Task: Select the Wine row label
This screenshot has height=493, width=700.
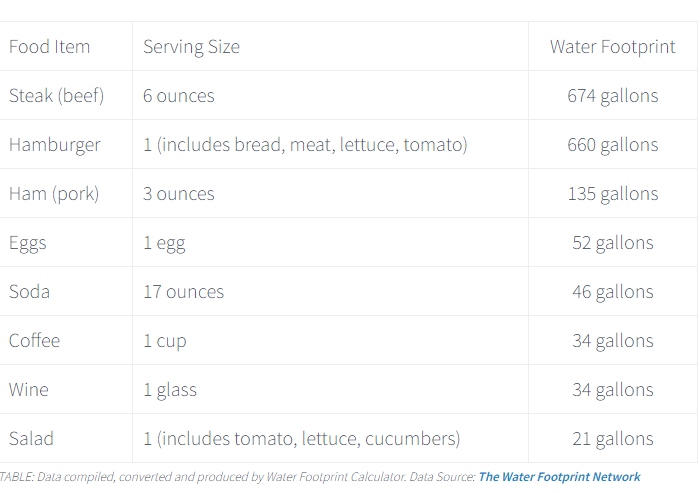Action: pos(29,390)
